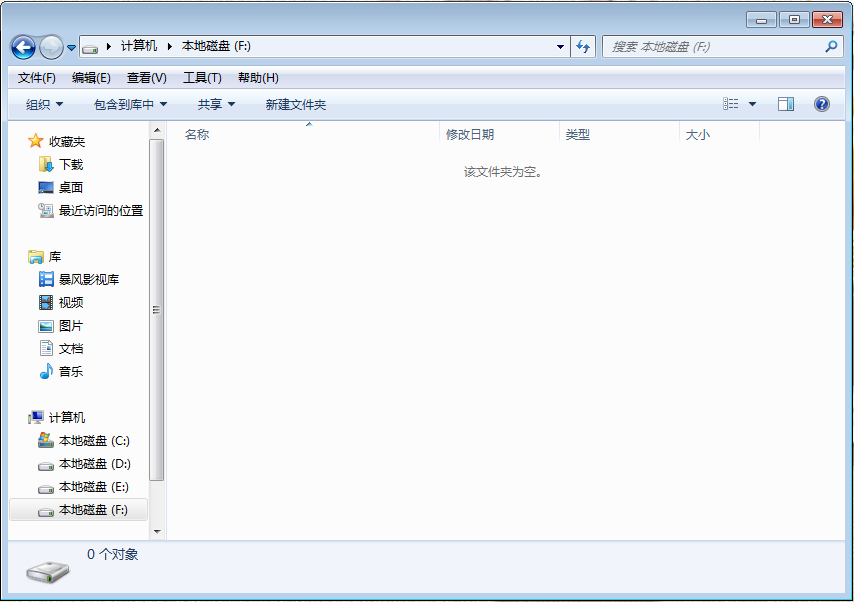
Task: Select 本地磁盘 (C:) drive
Action: coord(93,440)
